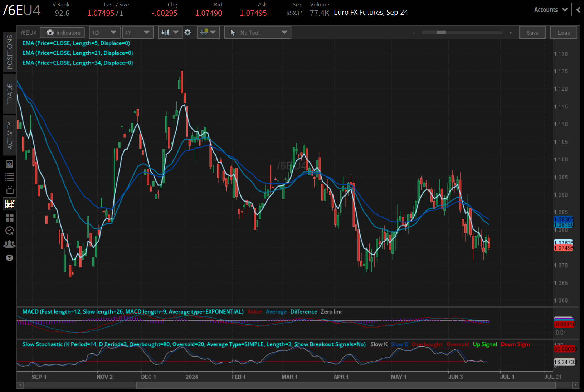Click the list view sidebar icon
Image resolution: width=584 pixels, height=392 pixels.
pyautogui.click(x=10, y=177)
